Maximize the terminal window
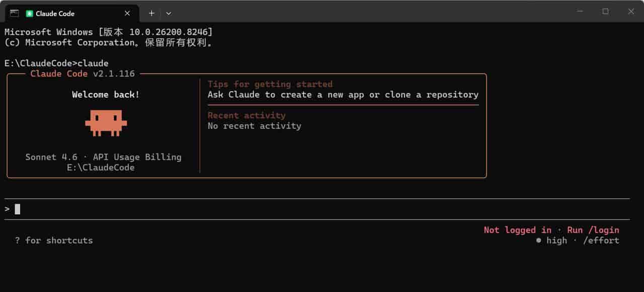This screenshot has width=644, height=292. 605,12
